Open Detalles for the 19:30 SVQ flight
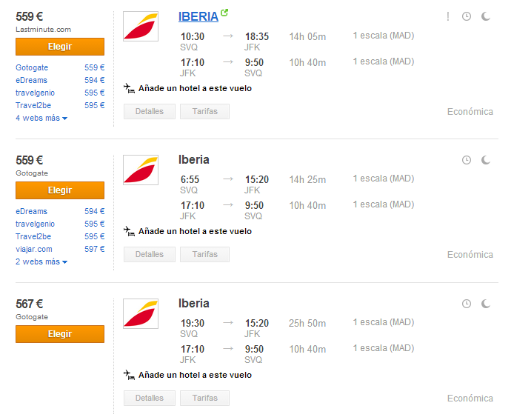Viewport: 514px width, 420px height. coord(150,398)
